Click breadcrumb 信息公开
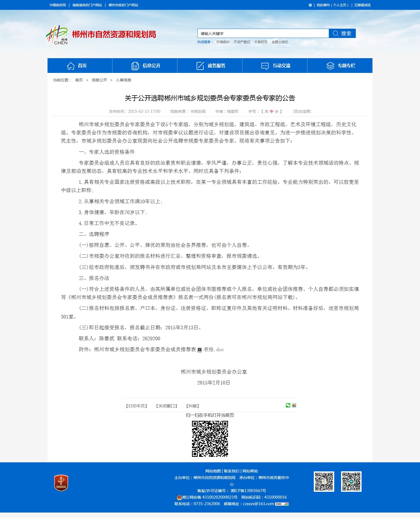 click(99, 80)
